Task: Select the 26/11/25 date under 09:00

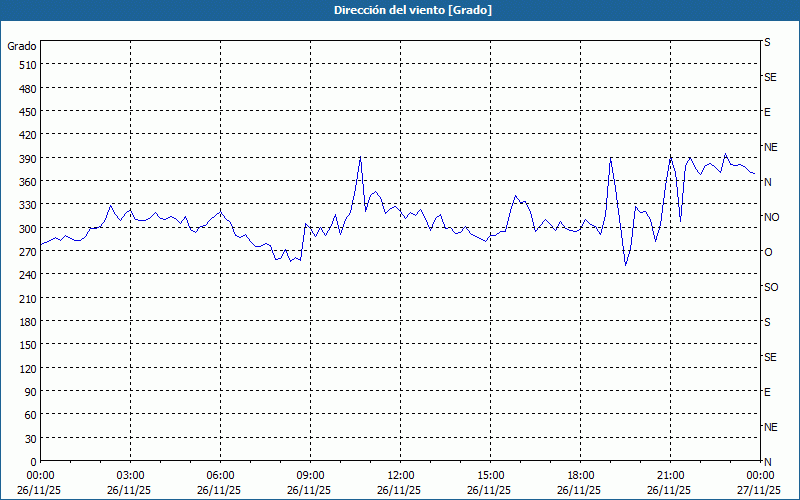Action: click(x=309, y=490)
